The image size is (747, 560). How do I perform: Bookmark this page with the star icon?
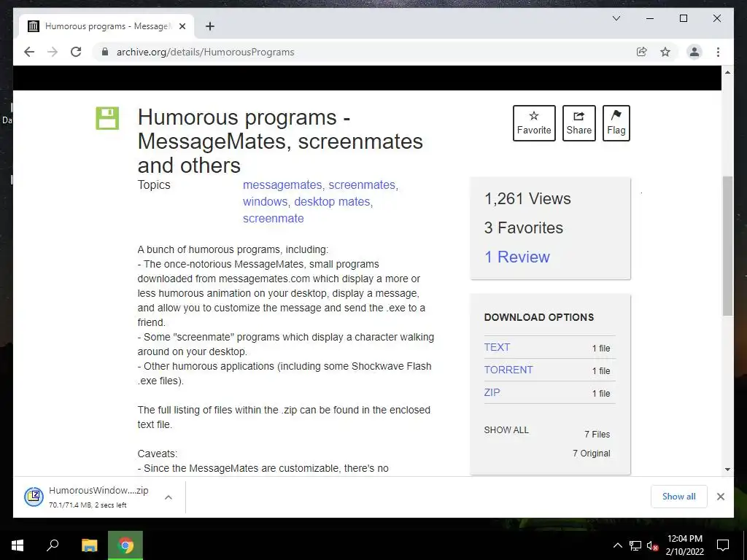point(665,52)
